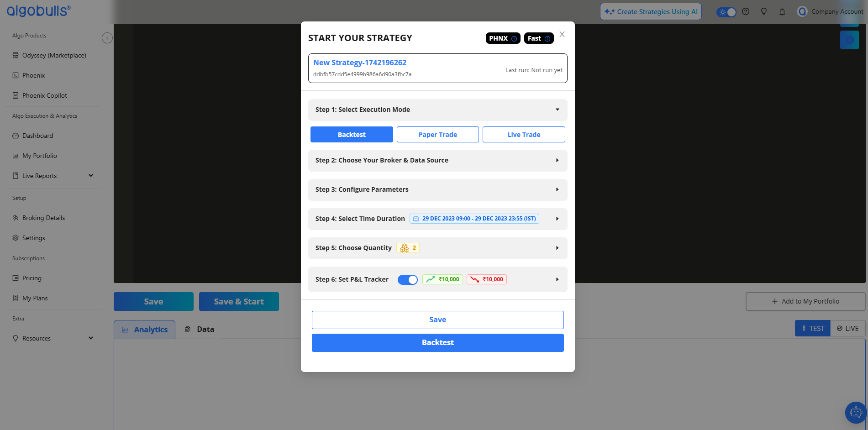
Task: Open Dashboard from the sidebar
Action: [x=37, y=136]
